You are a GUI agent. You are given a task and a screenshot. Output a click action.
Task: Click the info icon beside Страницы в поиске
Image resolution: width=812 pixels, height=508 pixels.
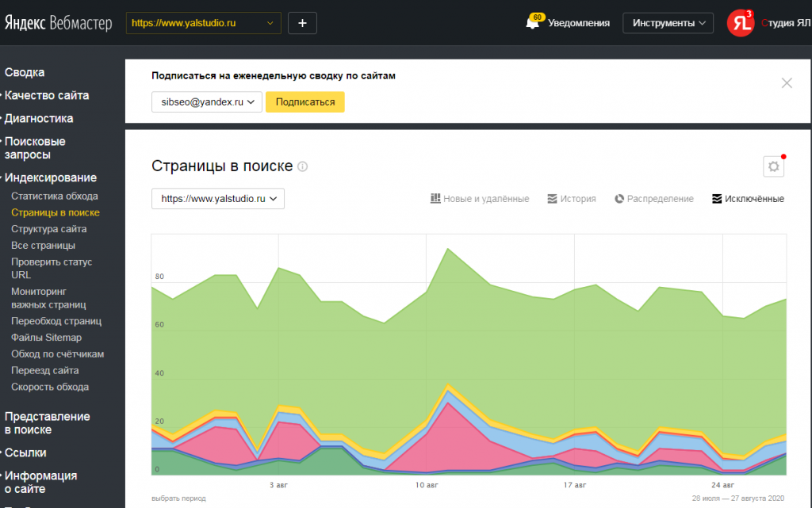302,166
